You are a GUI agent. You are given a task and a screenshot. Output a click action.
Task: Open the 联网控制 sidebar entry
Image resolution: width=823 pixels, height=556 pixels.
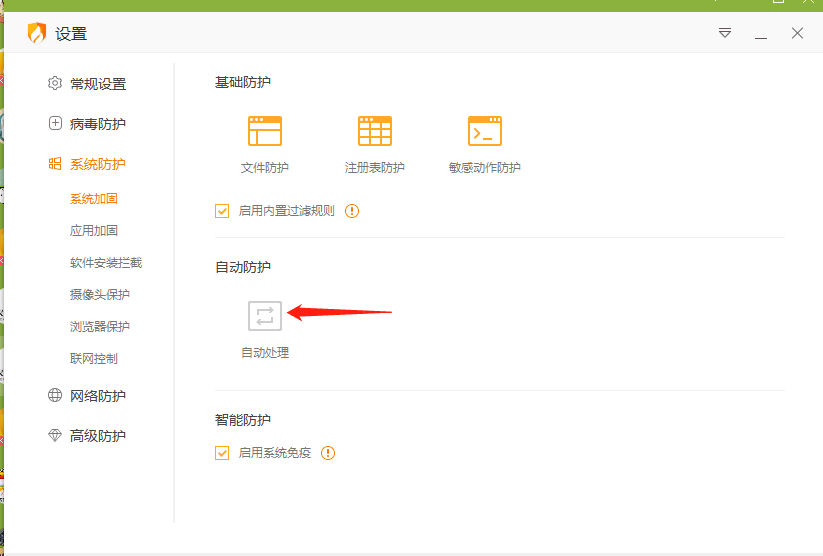(94, 359)
